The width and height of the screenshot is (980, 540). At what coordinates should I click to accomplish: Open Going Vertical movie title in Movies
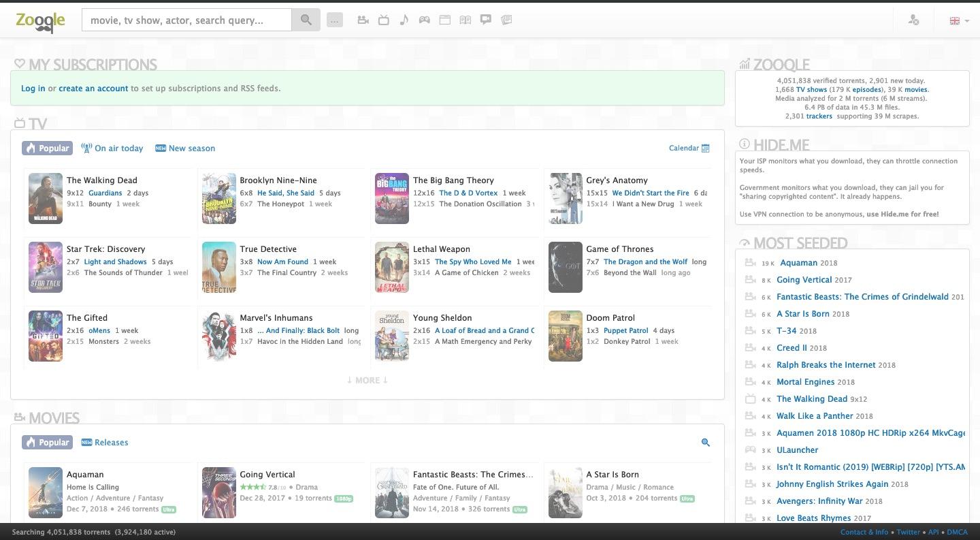point(267,475)
